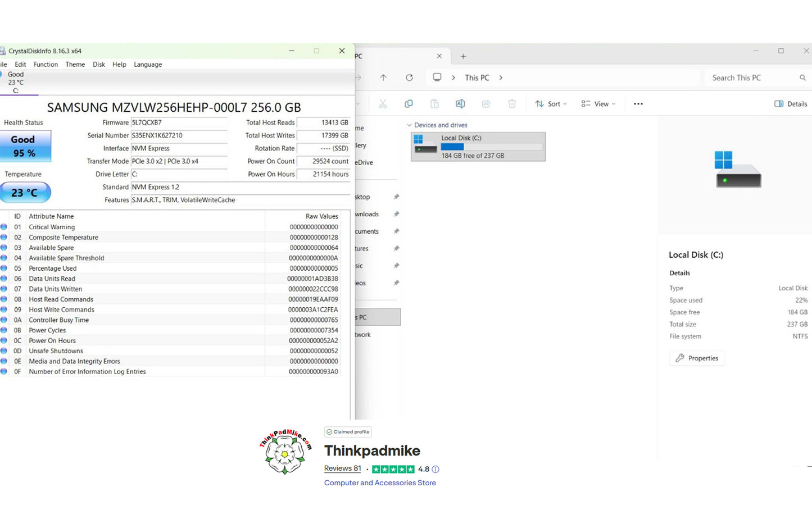Select the Available Spare Threshold row

[x=170, y=258]
